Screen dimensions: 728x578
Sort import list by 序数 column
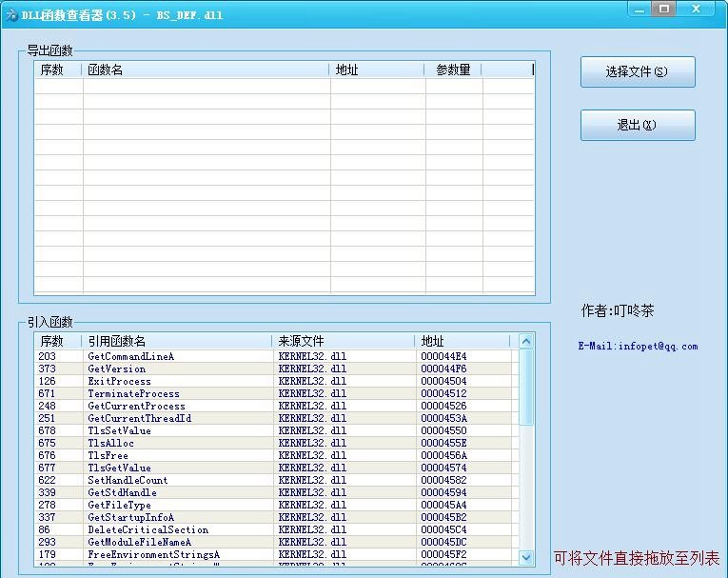[x=58, y=341]
